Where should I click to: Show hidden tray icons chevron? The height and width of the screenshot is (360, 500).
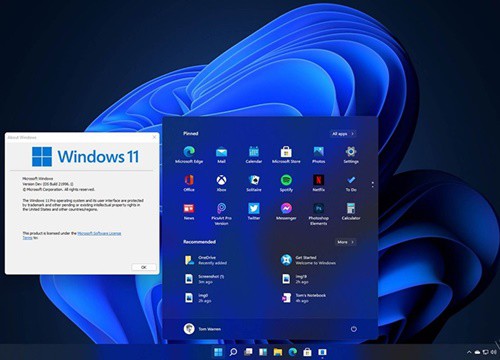(x=469, y=352)
